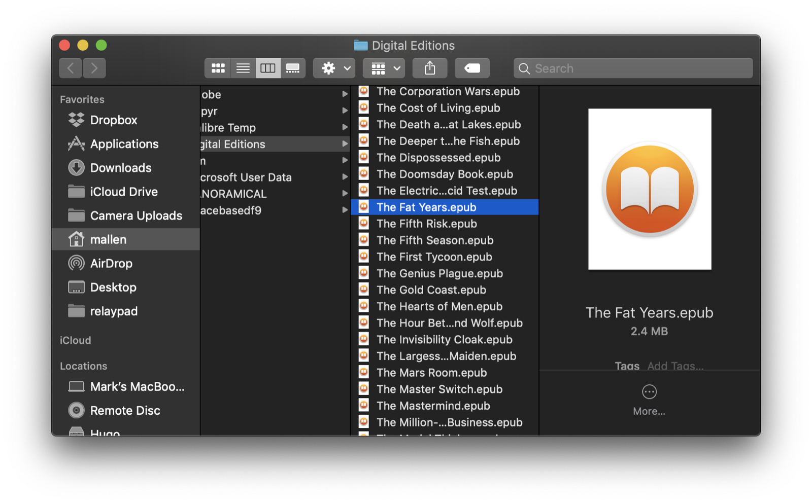Open the Applications sidebar item
Viewport: 812px width, 504px height.
point(124,144)
